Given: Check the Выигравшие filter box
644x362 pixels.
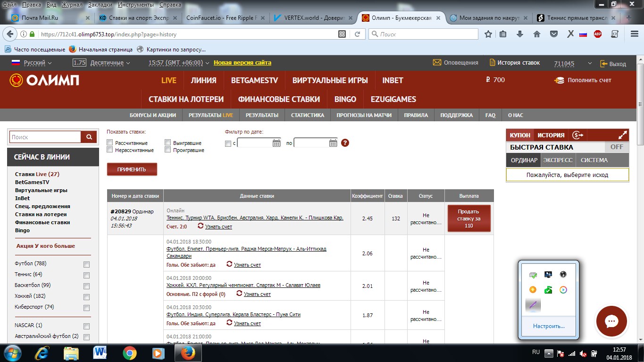Looking at the screenshot, I should pos(168,143).
